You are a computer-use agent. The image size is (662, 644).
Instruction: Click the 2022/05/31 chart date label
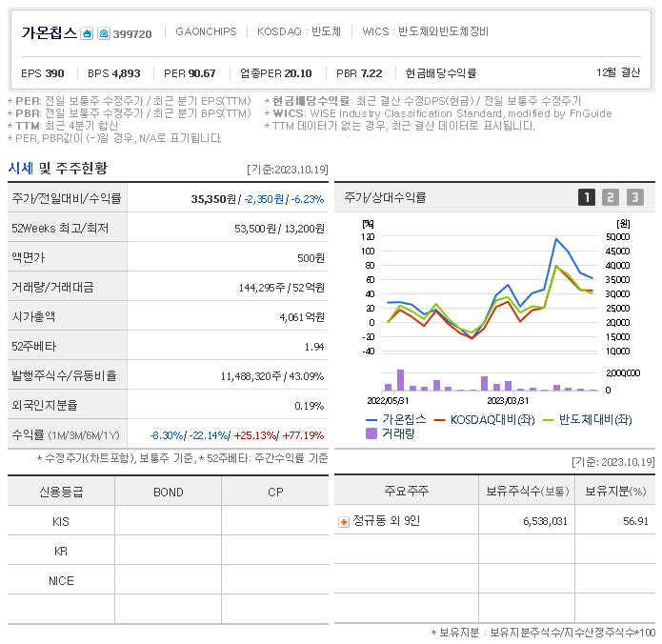(x=388, y=400)
